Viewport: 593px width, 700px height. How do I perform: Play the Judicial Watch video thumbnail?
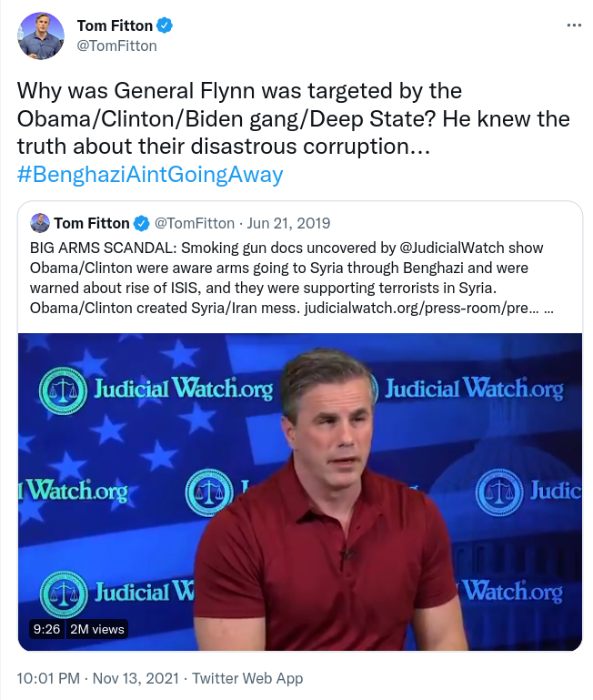[300, 492]
